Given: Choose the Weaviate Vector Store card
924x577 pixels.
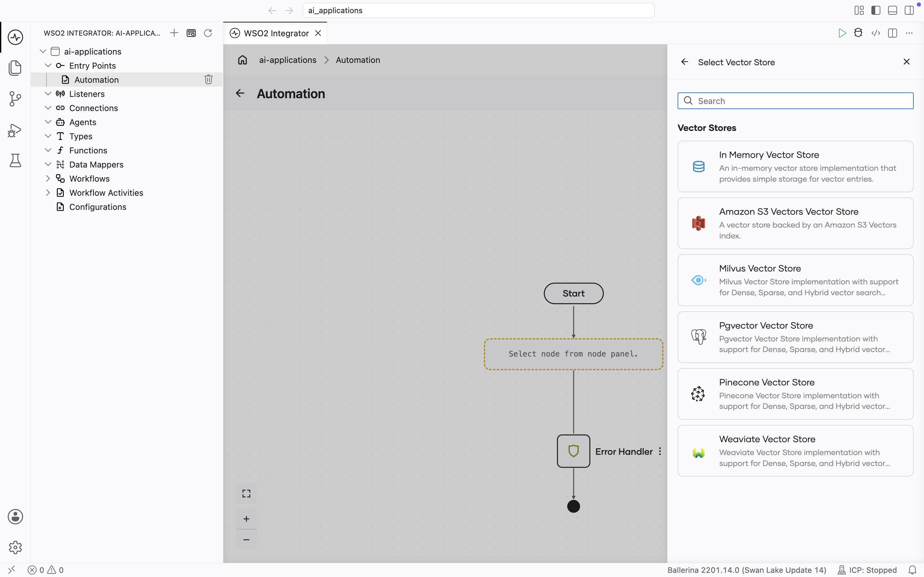Looking at the screenshot, I should pyautogui.click(x=795, y=451).
